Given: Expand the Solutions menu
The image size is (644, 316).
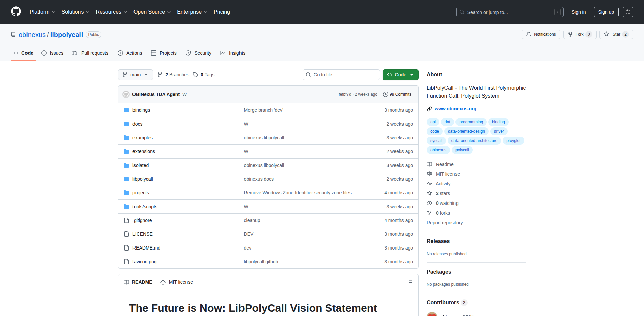Looking at the screenshot, I should point(75,12).
